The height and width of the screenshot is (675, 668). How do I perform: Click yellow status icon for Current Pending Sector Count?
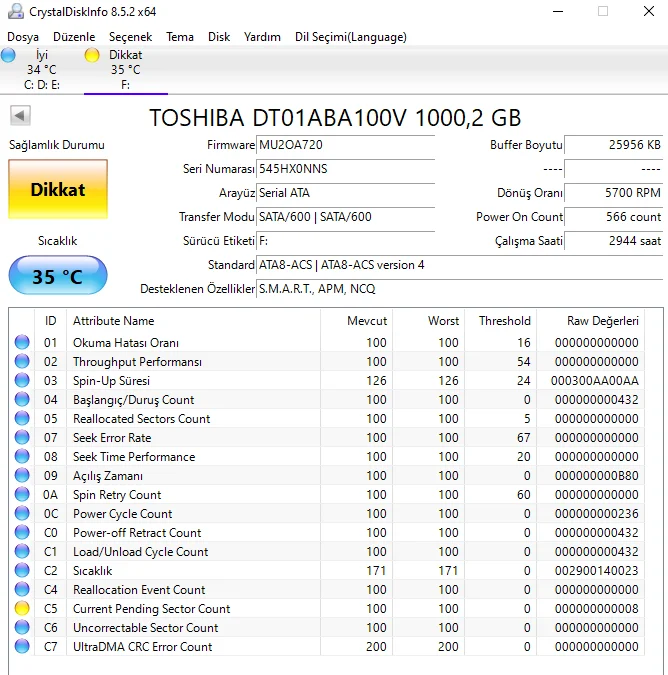coord(22,609)
